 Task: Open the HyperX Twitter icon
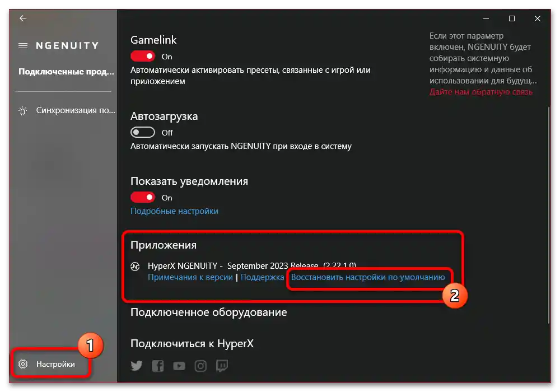137,366
